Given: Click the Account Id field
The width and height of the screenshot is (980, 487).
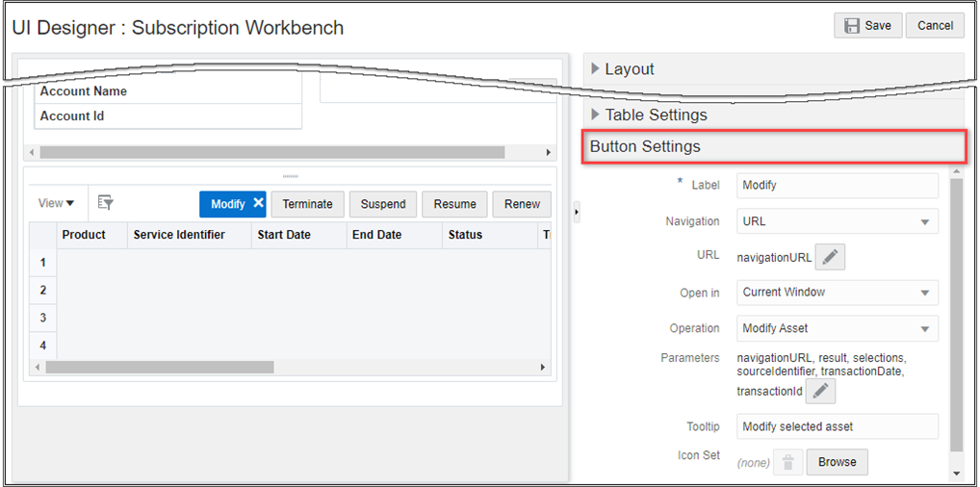Looking at the screenshot, I should (x=168, y=116).
